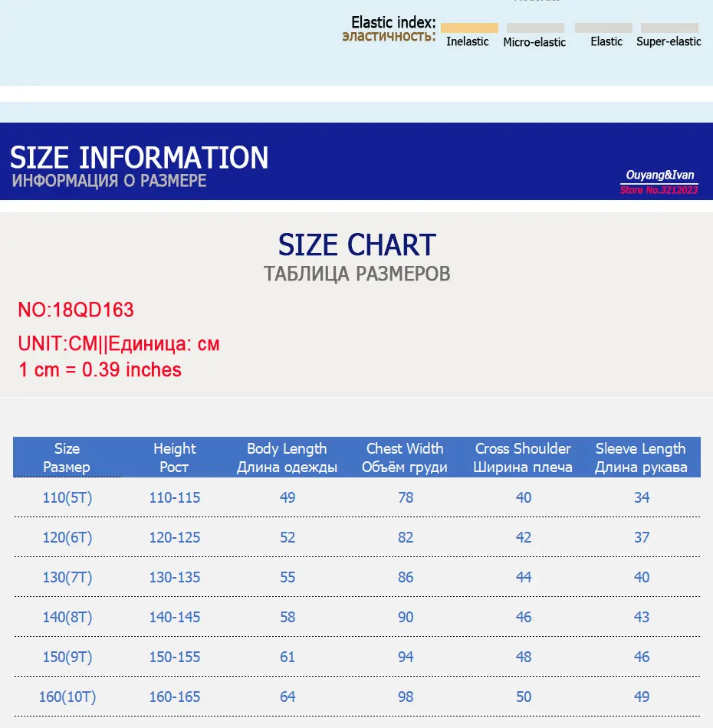Viewport: 713px width, 728px height.
Task: Click the gray bar above Elastic label
Action: click(603, 28)
